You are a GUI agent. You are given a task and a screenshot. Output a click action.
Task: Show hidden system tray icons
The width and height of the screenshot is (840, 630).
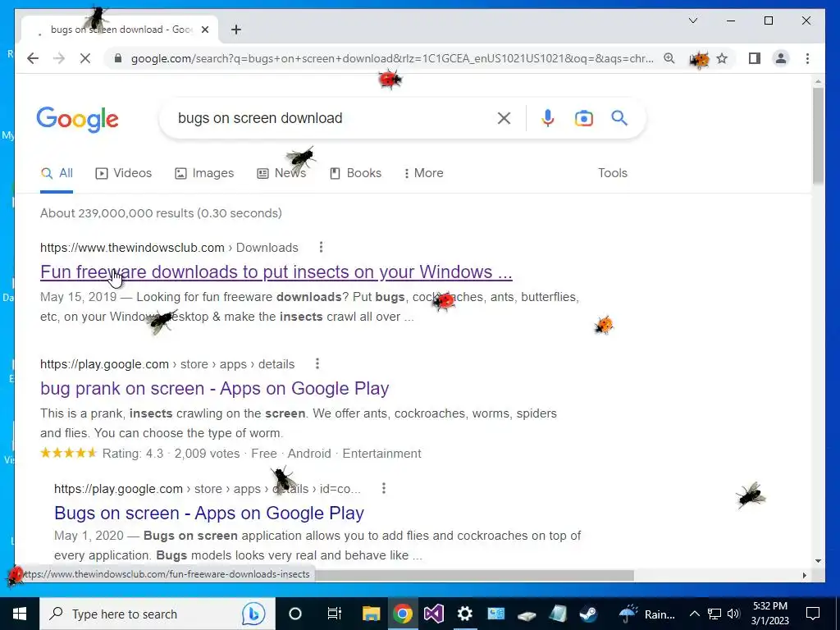click(x=694, y=614)
